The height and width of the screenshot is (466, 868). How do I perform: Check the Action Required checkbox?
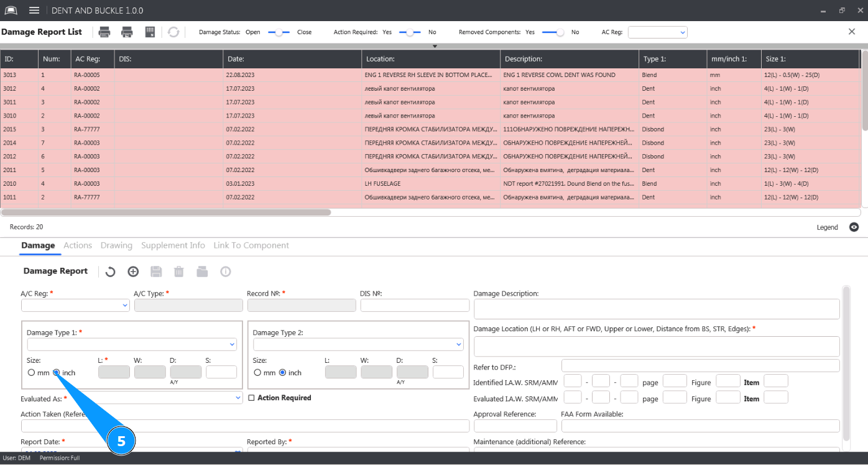pos(251,398)
